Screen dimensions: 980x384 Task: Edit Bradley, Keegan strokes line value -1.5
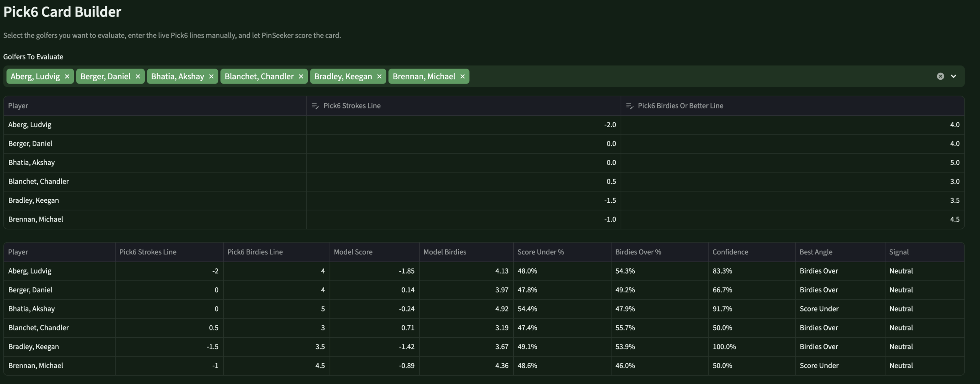pyautogui.click(x=463, y=200)
